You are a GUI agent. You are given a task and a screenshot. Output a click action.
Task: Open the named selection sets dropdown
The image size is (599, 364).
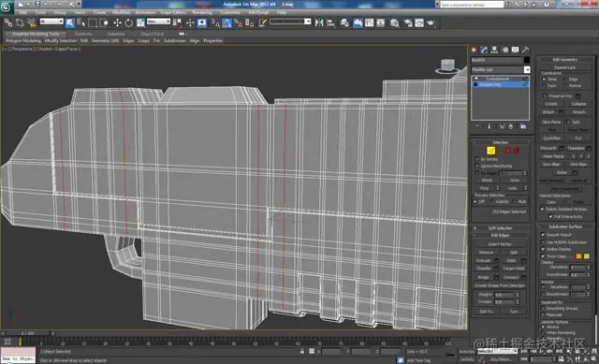pyautogui.click(x=290, y=22)
